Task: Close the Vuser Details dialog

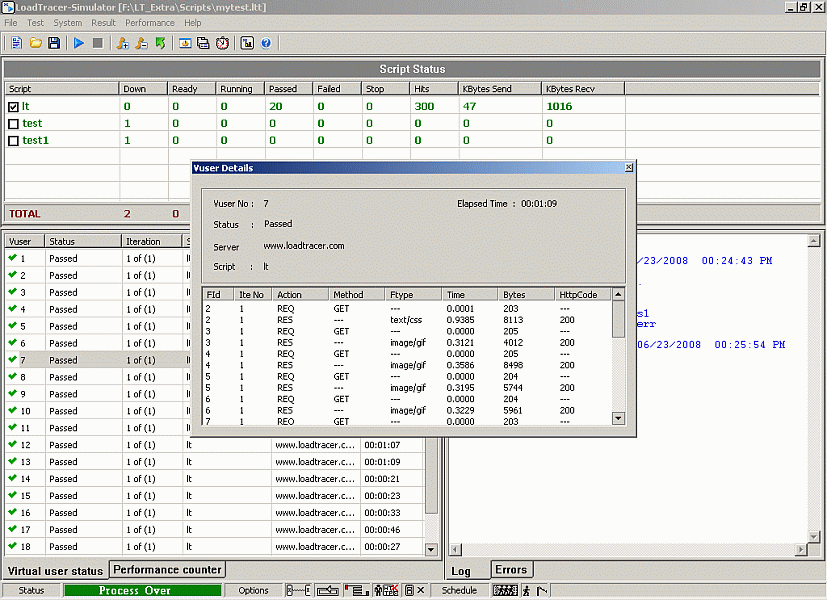Action: click(x=629, y=168)
